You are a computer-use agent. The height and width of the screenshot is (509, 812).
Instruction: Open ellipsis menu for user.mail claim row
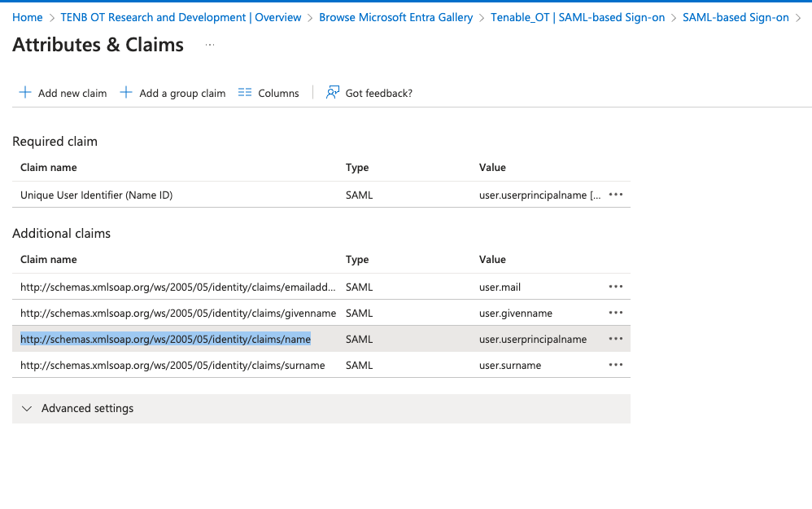tap(616, 287)
